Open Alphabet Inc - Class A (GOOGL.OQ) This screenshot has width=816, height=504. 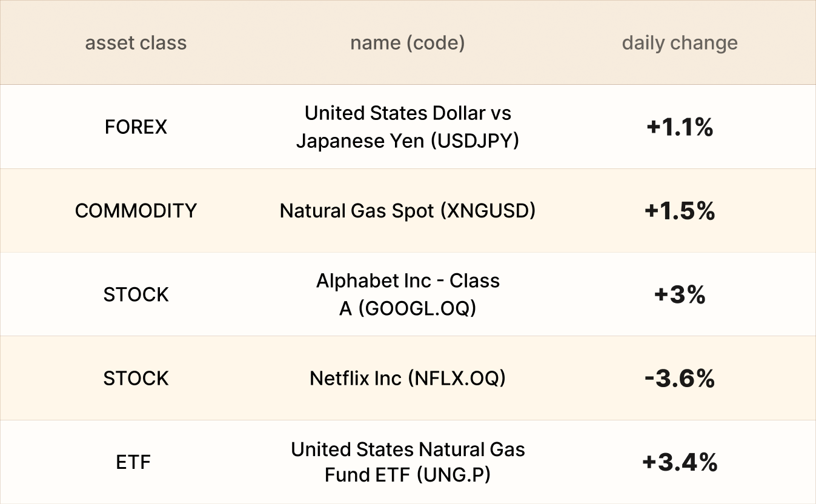tap(407, 294)
